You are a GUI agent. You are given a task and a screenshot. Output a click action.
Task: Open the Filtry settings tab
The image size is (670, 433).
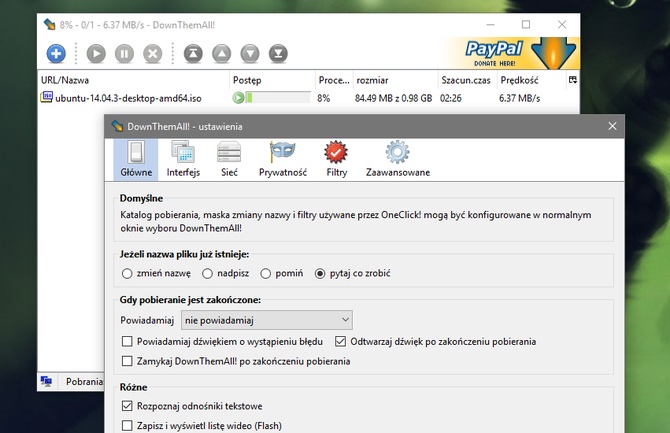tap(336, 159)
